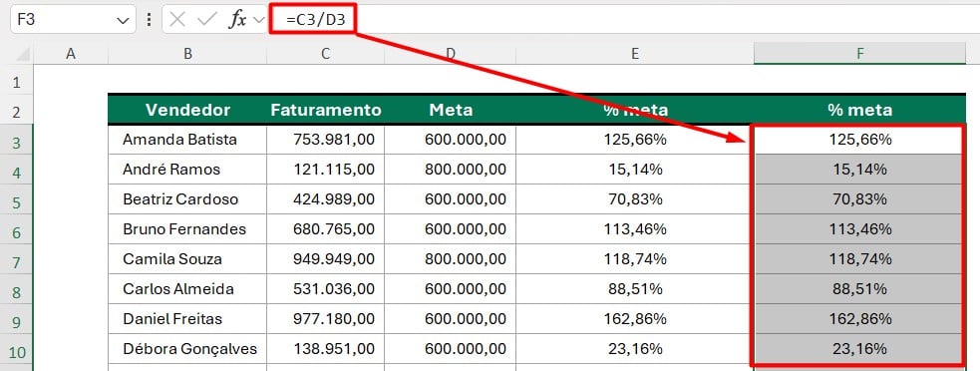Click Meta cell for Camila Souza
The height and width of the screenshot is (371, 980).
pos(451,259)
